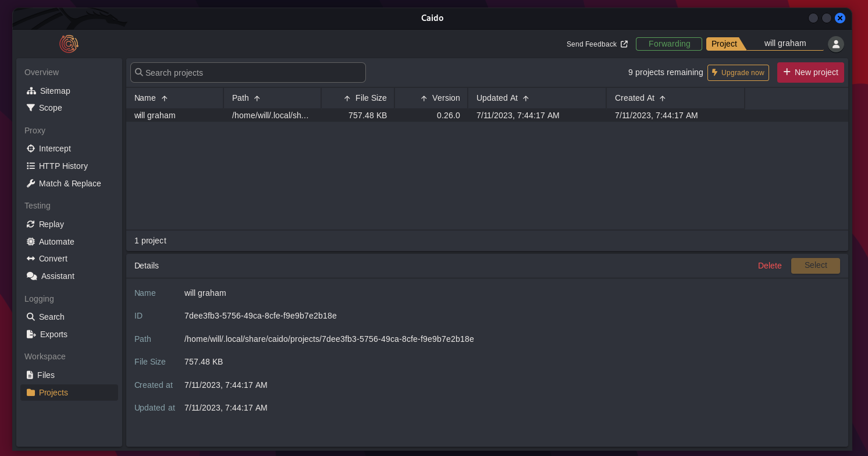
Task: Click the 757.48 KB cell in table
Action: 368,115
